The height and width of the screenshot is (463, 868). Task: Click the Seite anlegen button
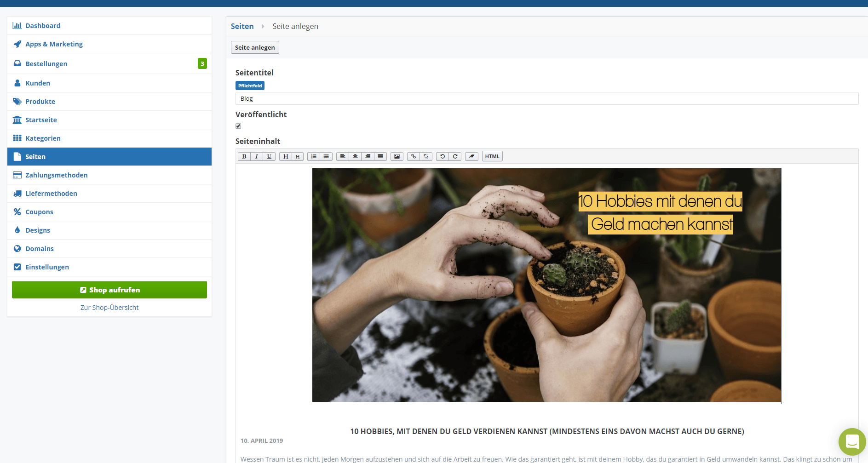coord(255,47)
